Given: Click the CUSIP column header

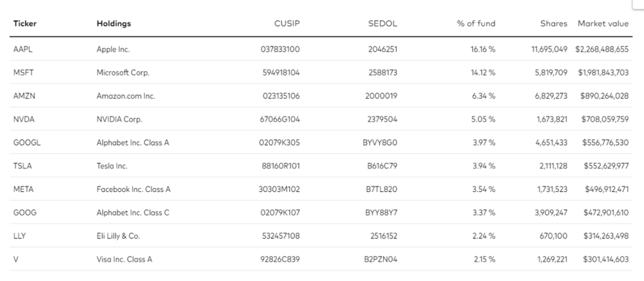Looking at the screenshot, I should tap(287, 23).
